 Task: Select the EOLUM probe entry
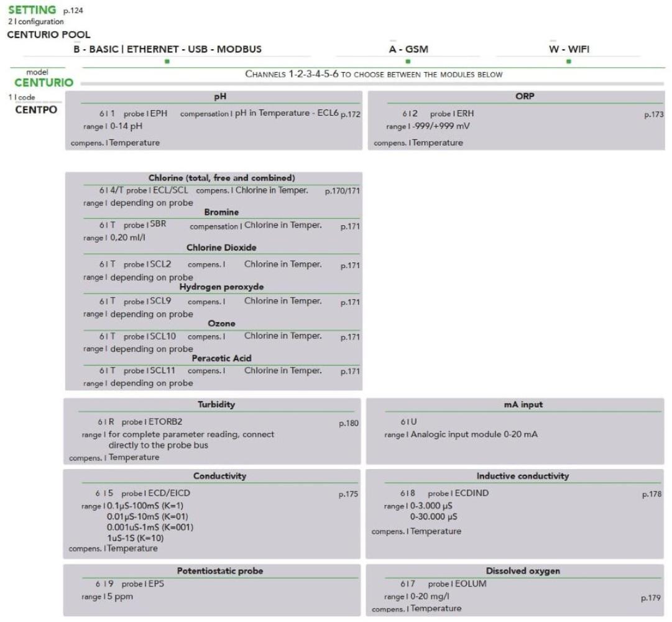tap(471, 584)
